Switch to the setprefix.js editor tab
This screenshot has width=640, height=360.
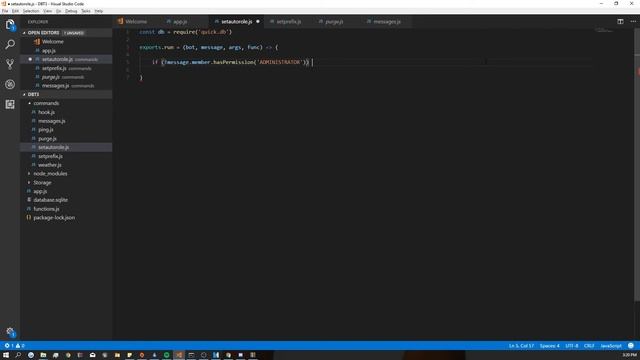point(289,21)
